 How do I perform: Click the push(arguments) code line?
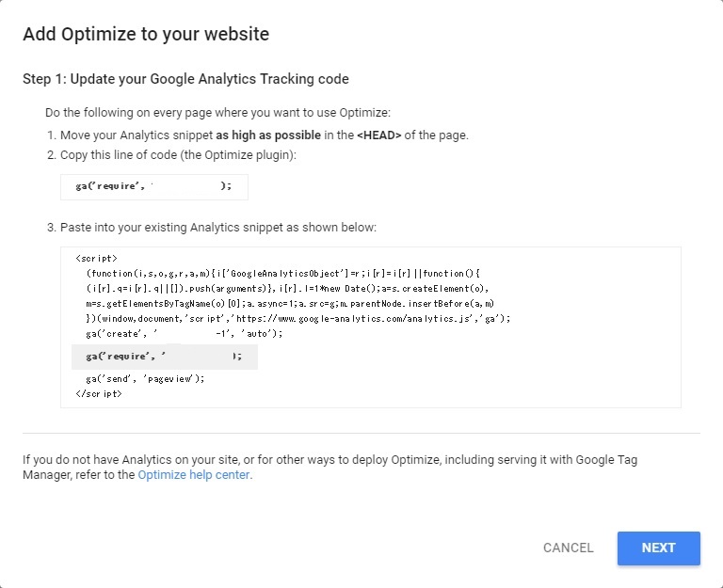(287, 289)
